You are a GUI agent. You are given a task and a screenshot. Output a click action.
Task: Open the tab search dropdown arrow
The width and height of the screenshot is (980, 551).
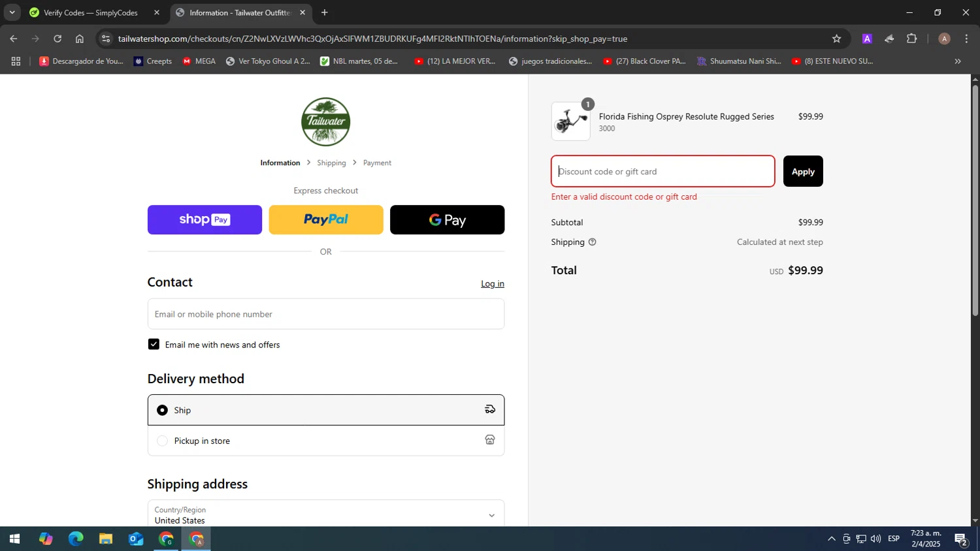(12, 12)
